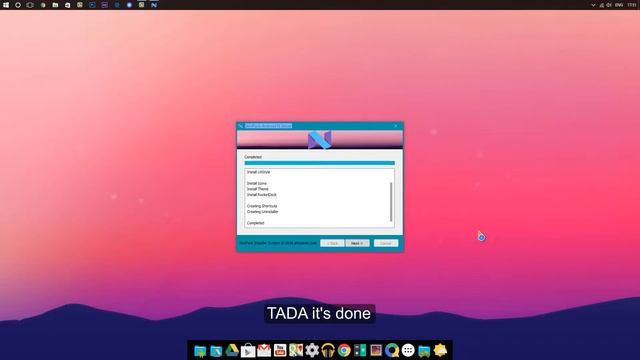Viewport: 640px width, 360px height.
Task: Click the volume icon in system tray
Action: click(609, 5)
